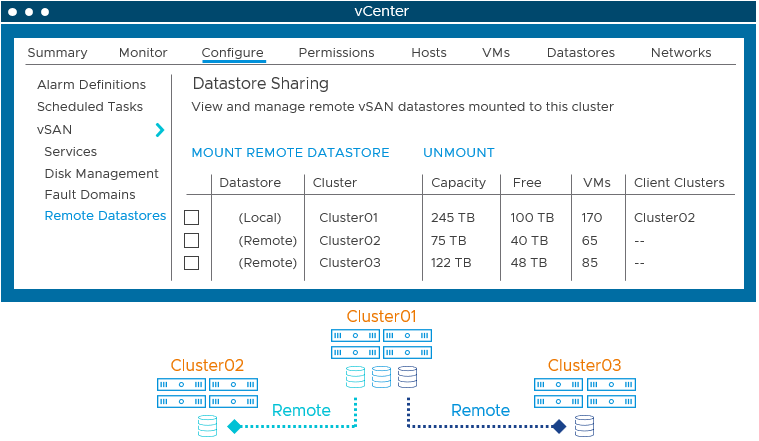Click the navy diamond connector near Cluster03

click(559, 427)
